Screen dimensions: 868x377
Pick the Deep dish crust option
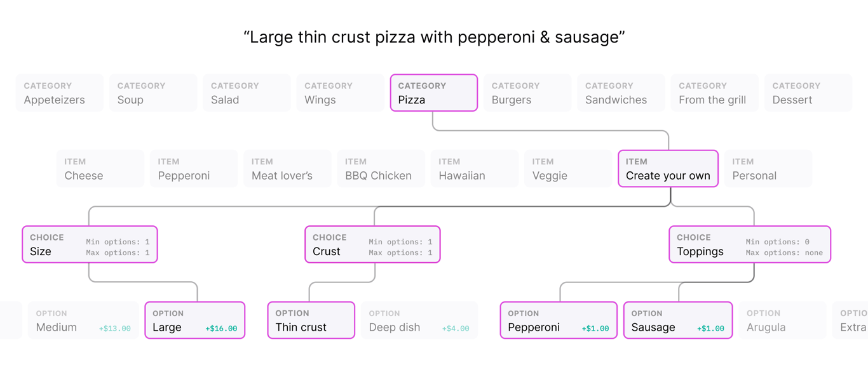coord(419,321)
